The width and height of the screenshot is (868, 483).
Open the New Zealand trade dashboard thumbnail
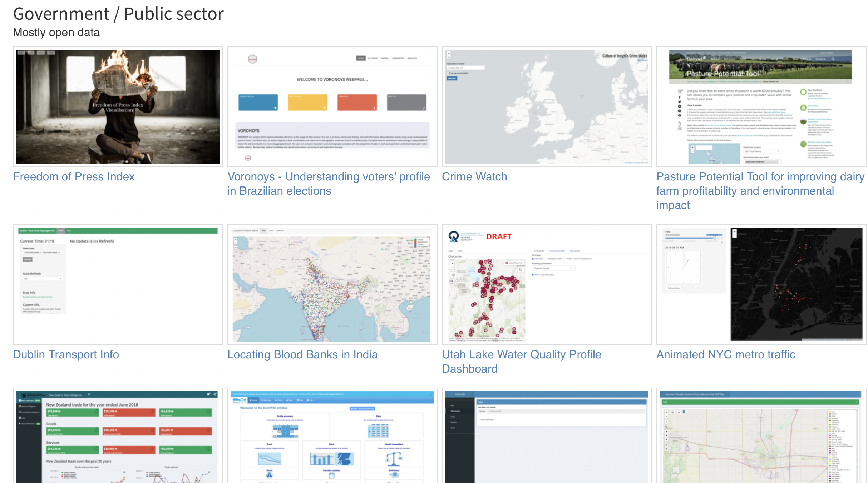[x=118, y=436]
